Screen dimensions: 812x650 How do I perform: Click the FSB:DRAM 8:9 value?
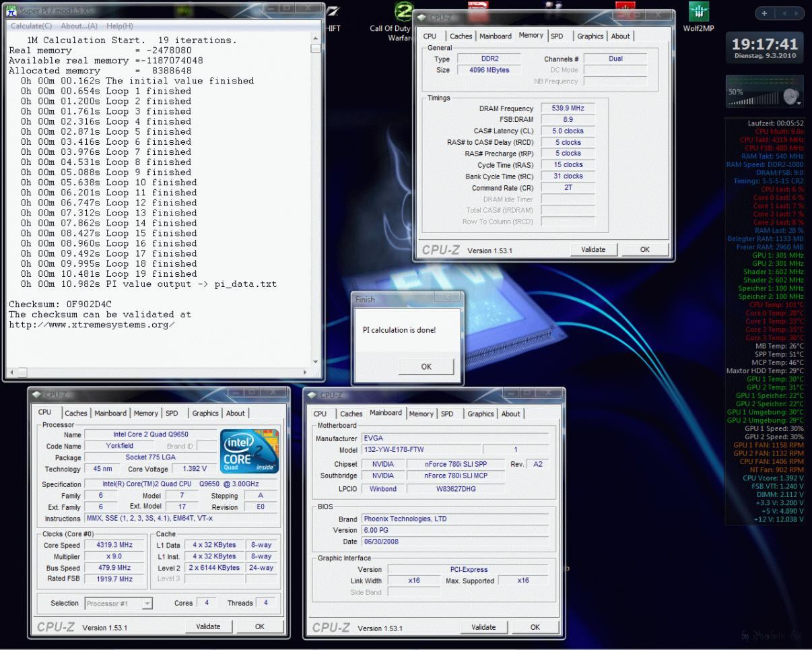568,119
